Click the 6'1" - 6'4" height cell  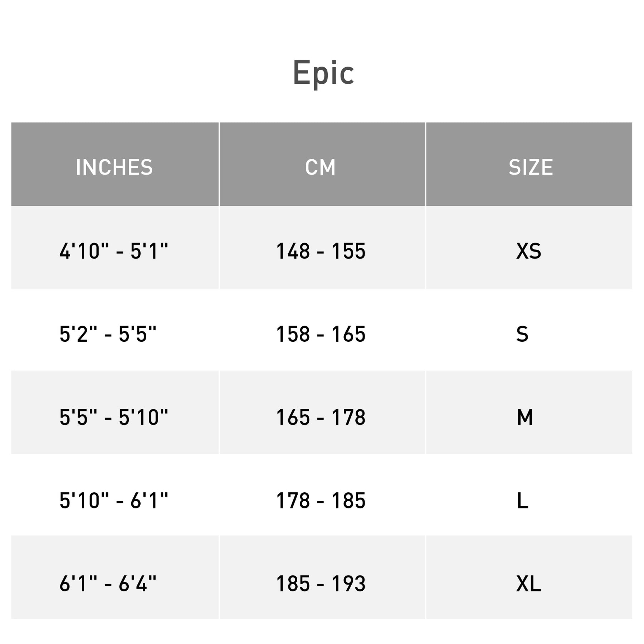(x=108, y=584)
